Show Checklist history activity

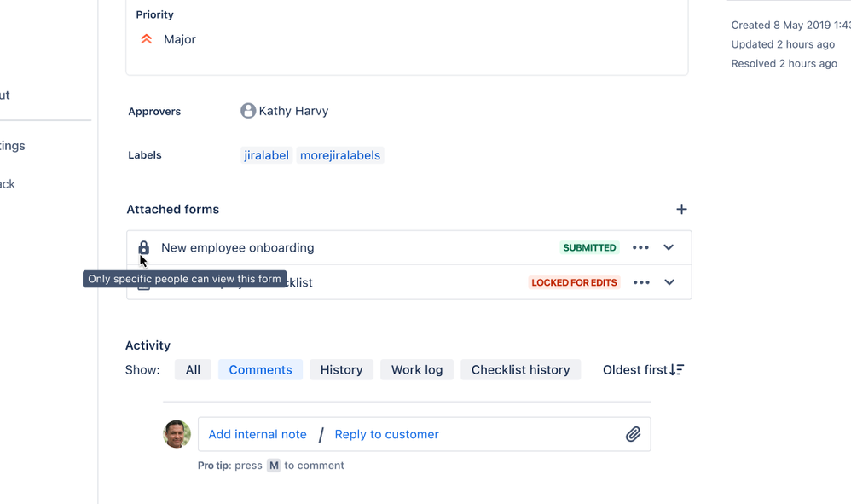click(x=520, y=369)
